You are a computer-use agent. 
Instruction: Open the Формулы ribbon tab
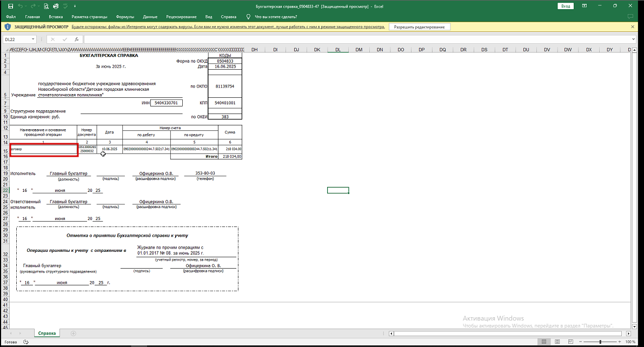[x=125, y=17]
